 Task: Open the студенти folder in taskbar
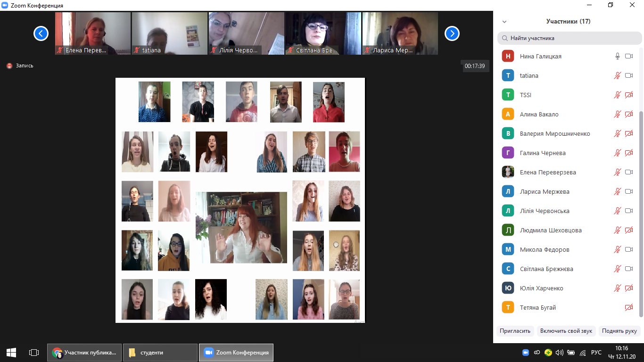(160, 353)
